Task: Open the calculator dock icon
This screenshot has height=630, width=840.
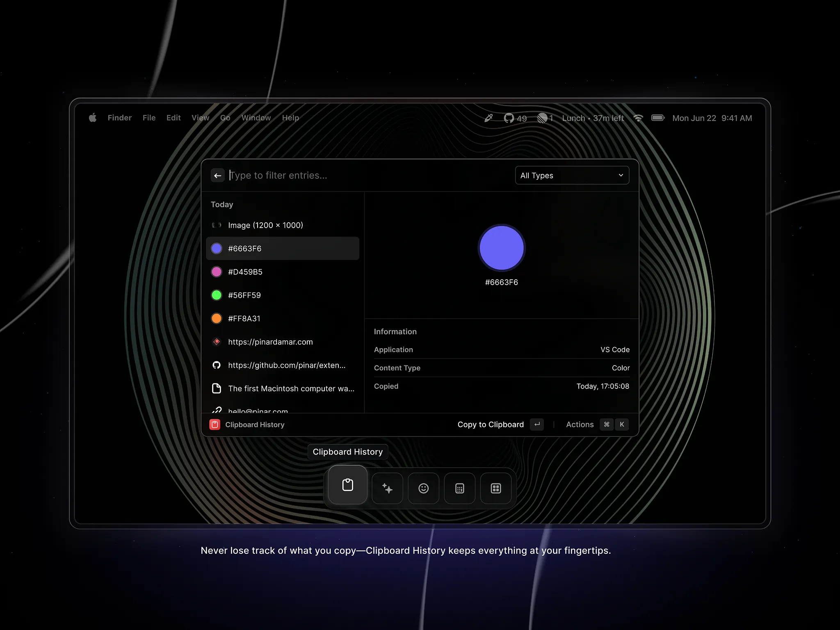Action: [459, 488]
